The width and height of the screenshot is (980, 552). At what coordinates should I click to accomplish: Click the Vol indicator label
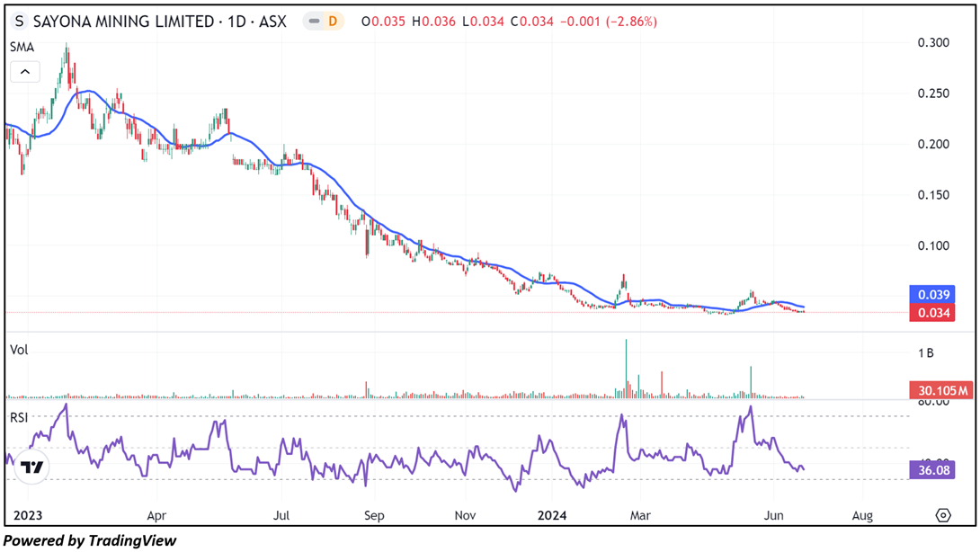(19, 350)
